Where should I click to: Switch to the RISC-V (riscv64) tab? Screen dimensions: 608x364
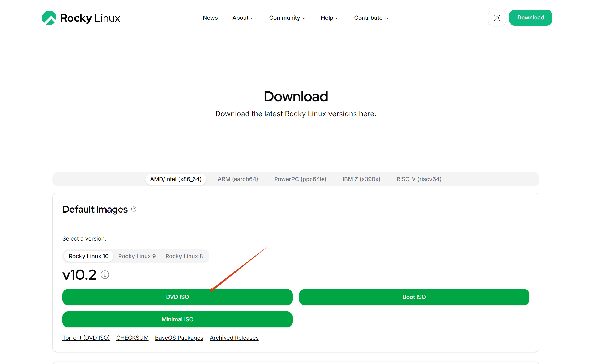tap(419, 179)
